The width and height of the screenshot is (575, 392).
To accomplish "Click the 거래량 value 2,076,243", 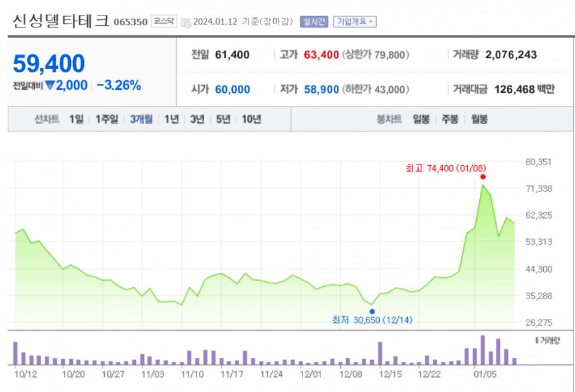I will (511, 55).
